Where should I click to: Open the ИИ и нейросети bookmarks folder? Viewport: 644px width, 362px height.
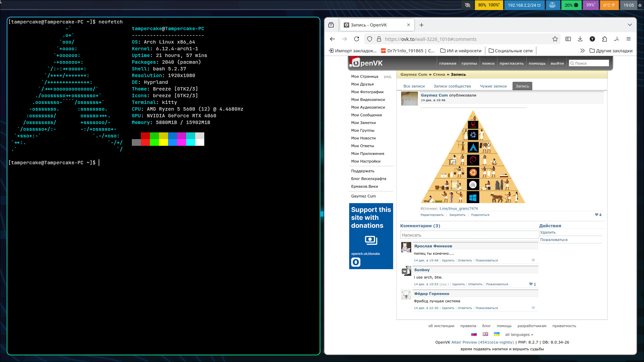coord(461,51)
